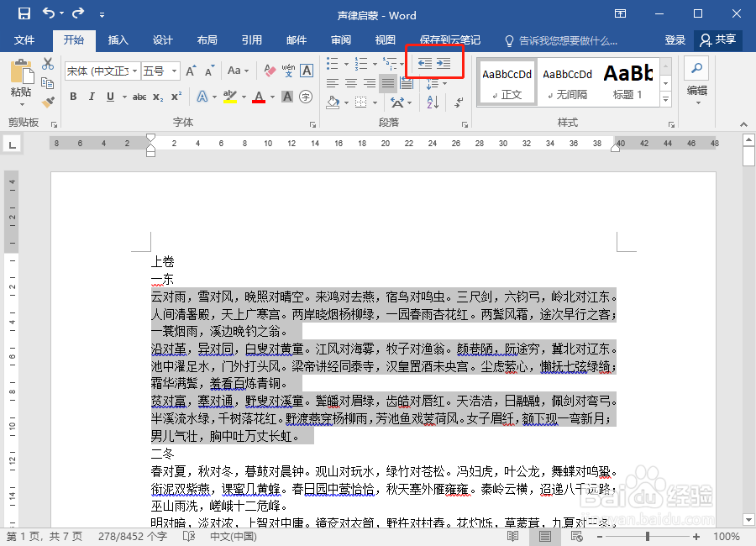
Task: Open the font size dropdown
Action: click(x=172, y=71)
